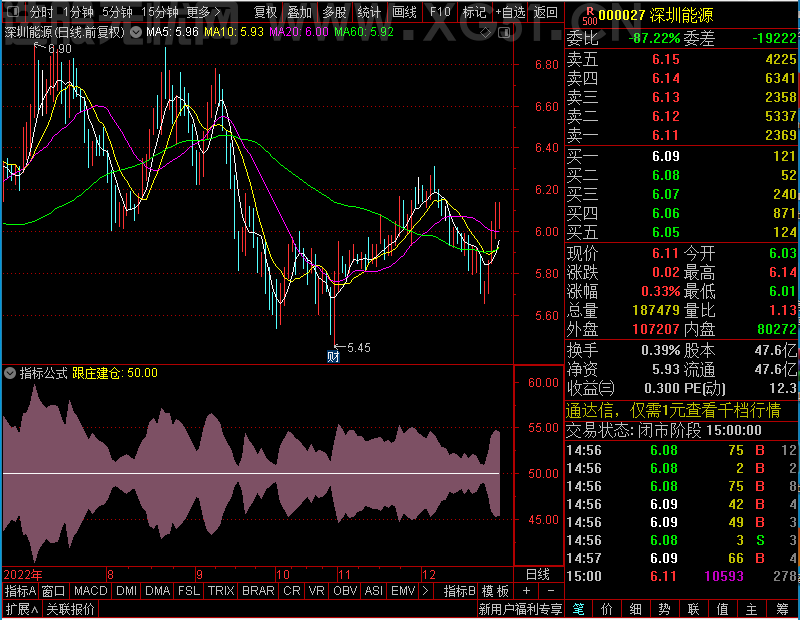
Task: Open 多股 multi-stock view
Action: (x=334, y=12)
